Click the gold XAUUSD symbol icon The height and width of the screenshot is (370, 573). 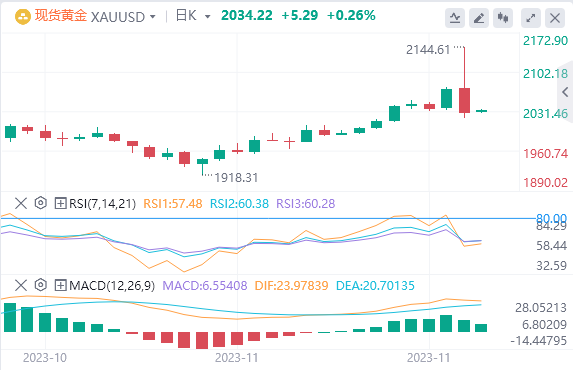[23, 17]
